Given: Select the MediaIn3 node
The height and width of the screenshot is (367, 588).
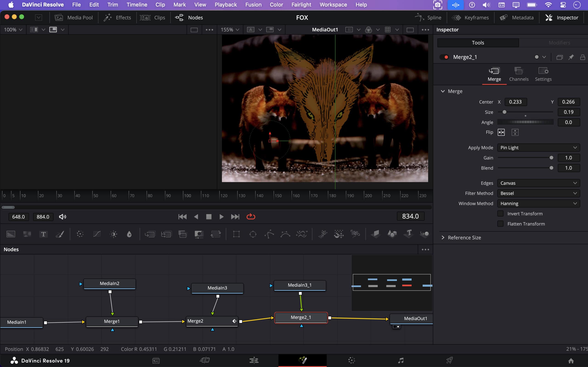Looking at the screenshot, I should (217, 288).
